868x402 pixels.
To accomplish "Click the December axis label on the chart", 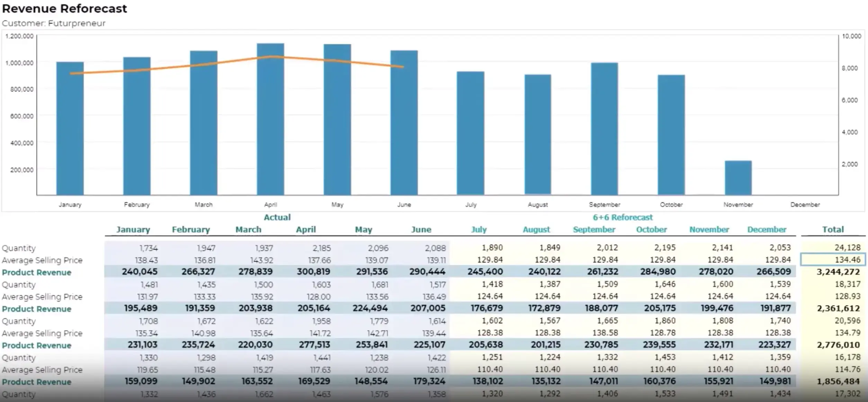I will (x=805, y=204).
